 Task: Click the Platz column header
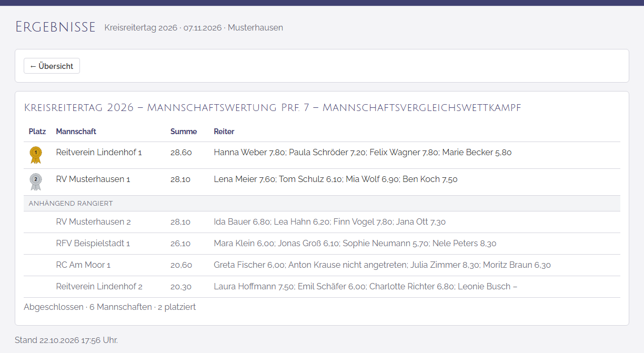[x=37, y=132]
